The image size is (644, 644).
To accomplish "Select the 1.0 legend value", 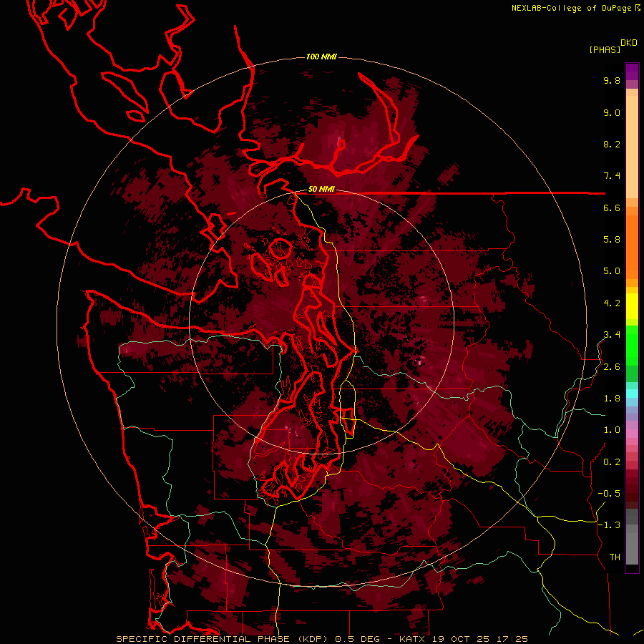I will (612, 430).
